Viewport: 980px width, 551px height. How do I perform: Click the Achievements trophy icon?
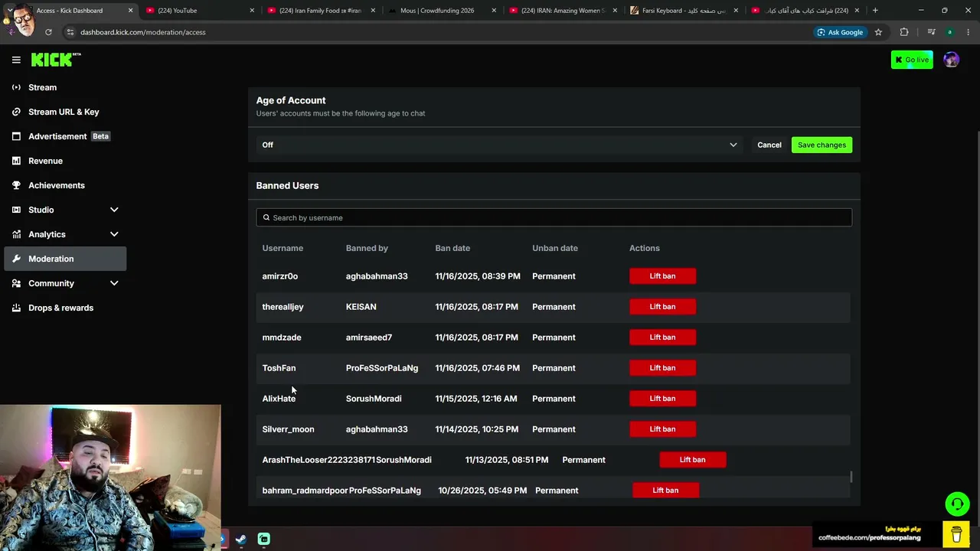point(16,185)
